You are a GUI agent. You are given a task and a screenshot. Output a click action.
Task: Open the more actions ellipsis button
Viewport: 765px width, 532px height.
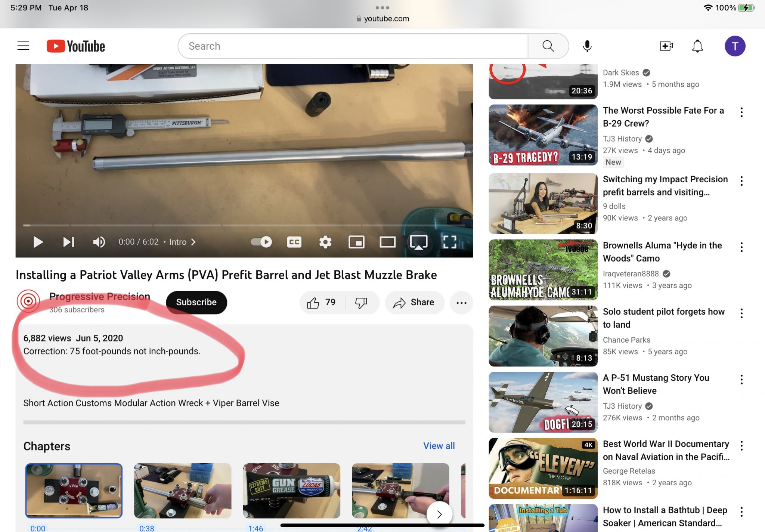coord(461,303)
